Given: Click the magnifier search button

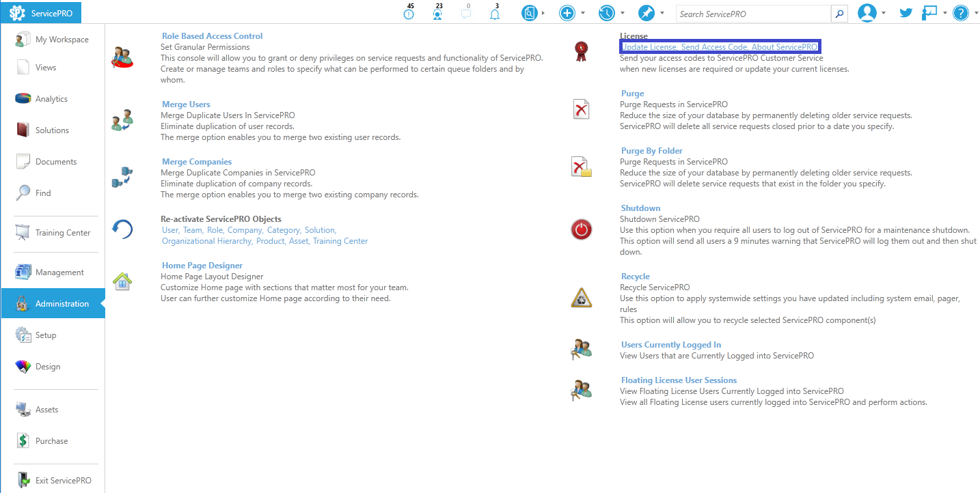Looking at the screenshot, I should point(839,14).
